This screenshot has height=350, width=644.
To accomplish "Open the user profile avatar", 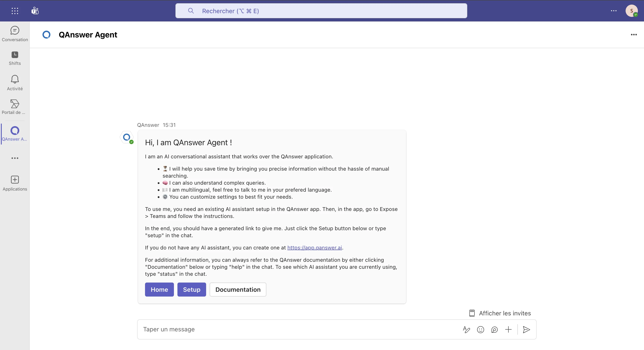I will click(x=632, y=11).
